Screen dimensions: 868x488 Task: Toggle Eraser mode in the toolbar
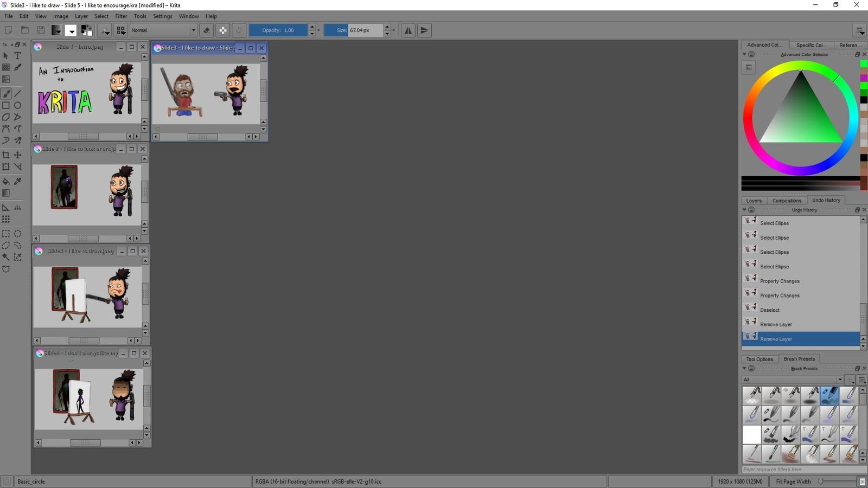206,30
